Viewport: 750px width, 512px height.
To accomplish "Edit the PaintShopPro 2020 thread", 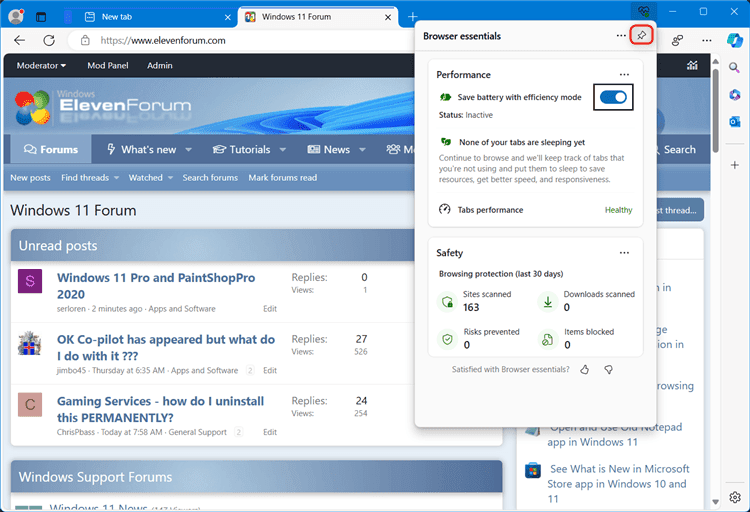I will pos(270,309).
